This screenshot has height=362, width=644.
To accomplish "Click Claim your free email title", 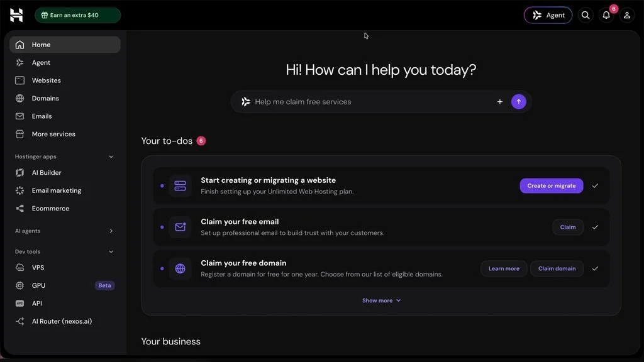I will point(240,222).
